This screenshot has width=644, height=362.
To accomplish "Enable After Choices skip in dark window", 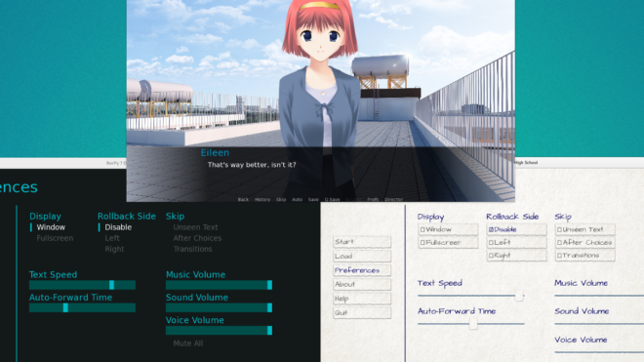I will point(197,238).
